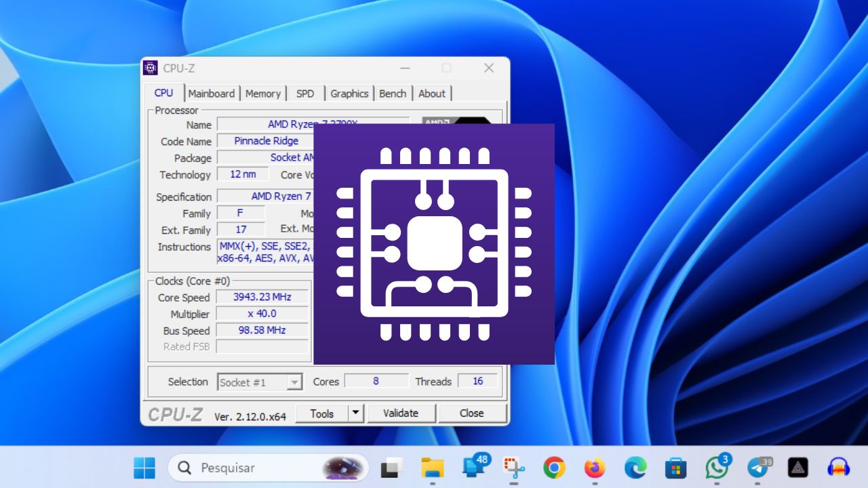This screenshot has height=488, width=868.
Task: Click the Threads value 16
Action: point(478,381)
